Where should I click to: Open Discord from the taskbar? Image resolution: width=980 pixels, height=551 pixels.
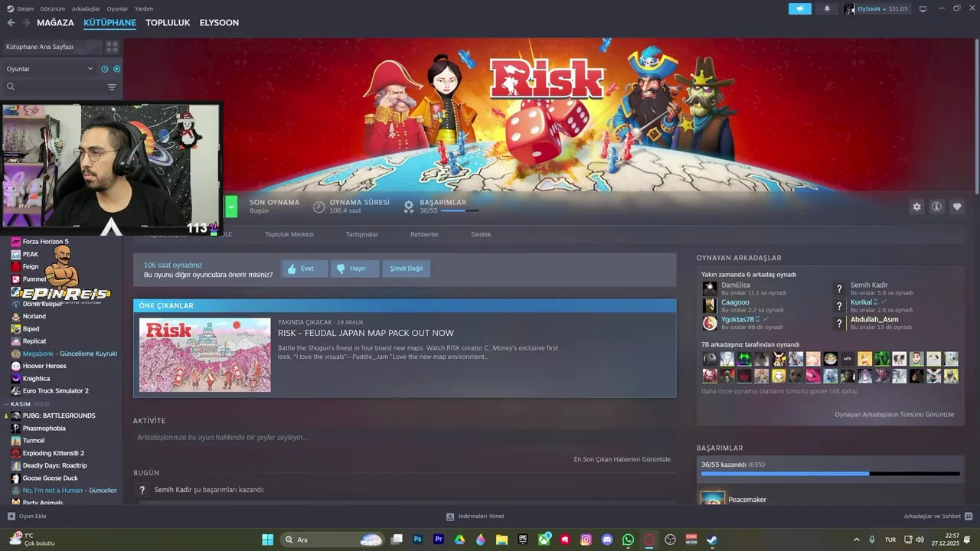point(607,540)
